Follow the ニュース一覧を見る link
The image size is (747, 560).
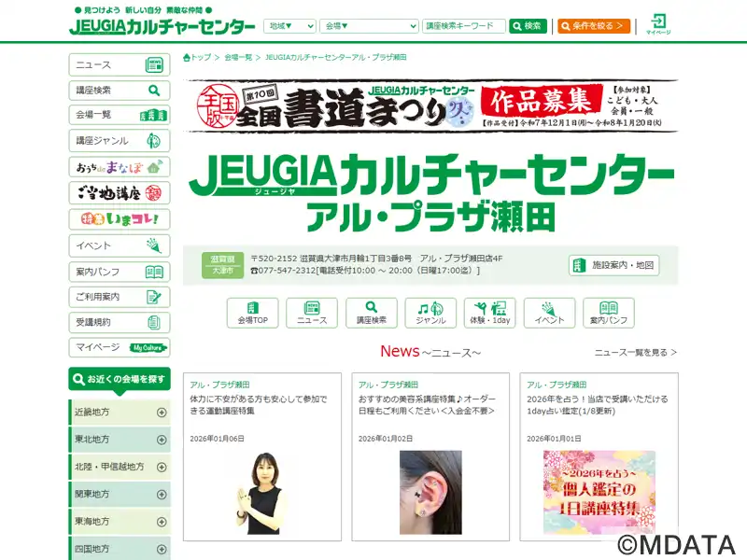(x=635, y=353)
